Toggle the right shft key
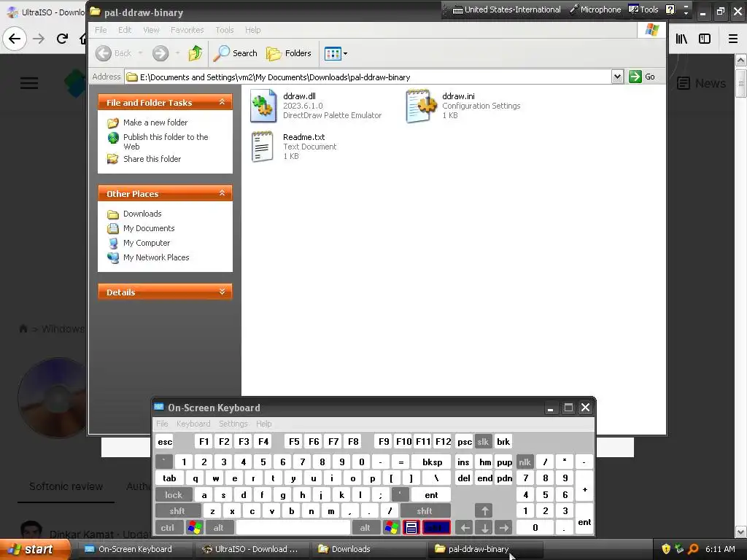This screenshot has height=560, width=747. coord(425,511)
